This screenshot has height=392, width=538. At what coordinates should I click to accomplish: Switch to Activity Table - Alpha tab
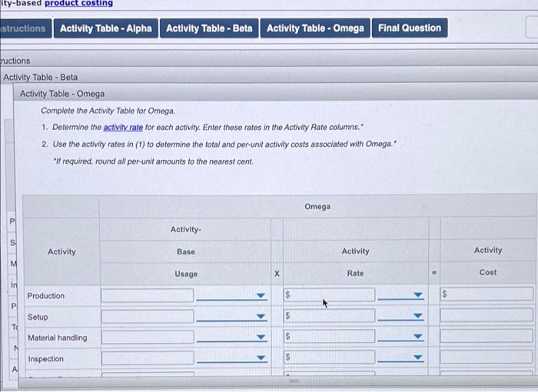point(106,28)
